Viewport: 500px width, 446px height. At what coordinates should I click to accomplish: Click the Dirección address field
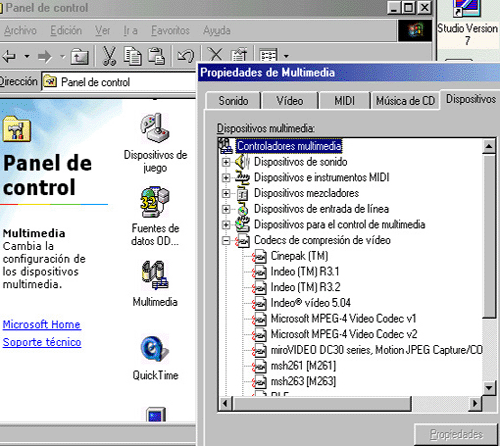pos(119,82)
